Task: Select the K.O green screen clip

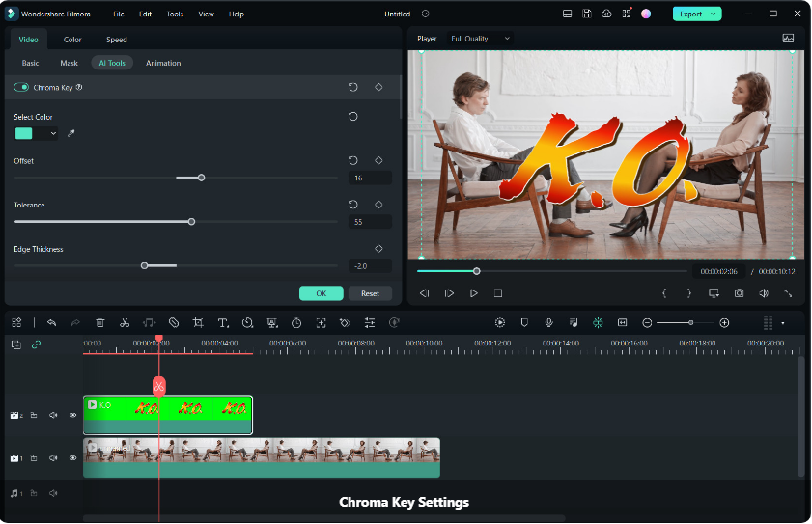Action: click(x=168, y=415)
